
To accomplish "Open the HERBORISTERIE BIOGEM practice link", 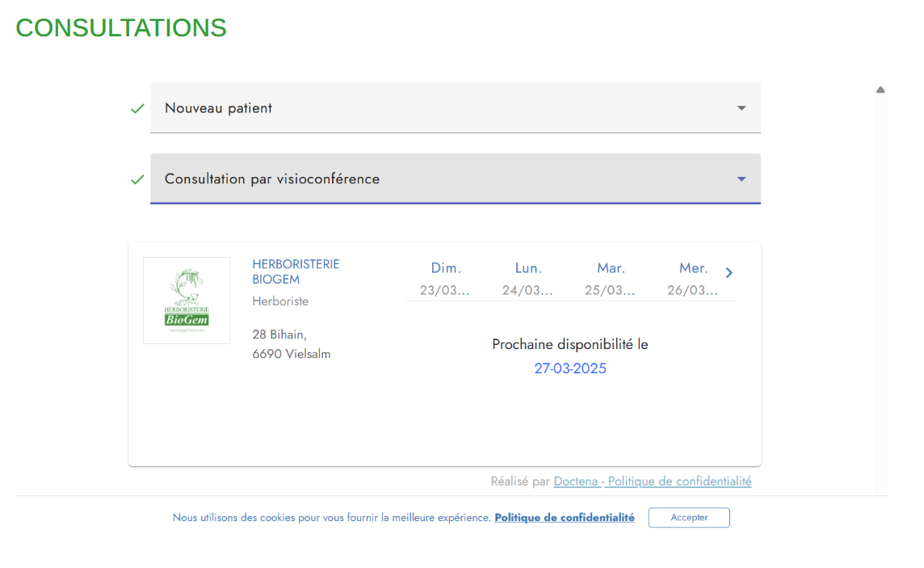I will (x=296, y=271).
